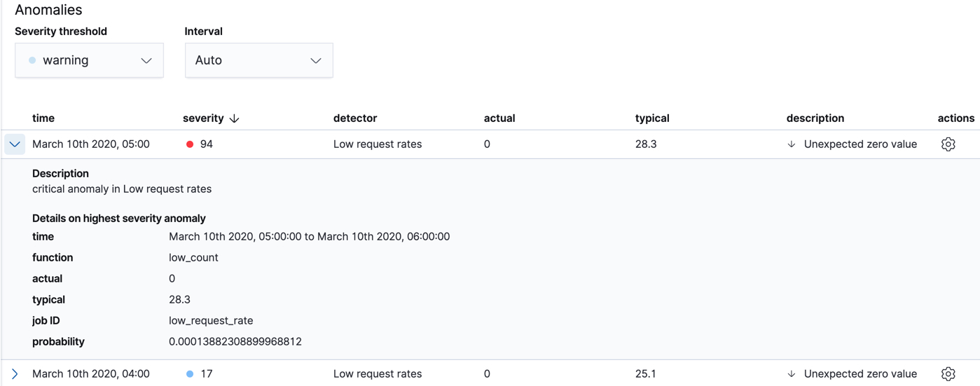The height and width of the screenshot is (386, 980).
Task: Click job ID value low_request_rate
Action: click(x=211, y=321)
